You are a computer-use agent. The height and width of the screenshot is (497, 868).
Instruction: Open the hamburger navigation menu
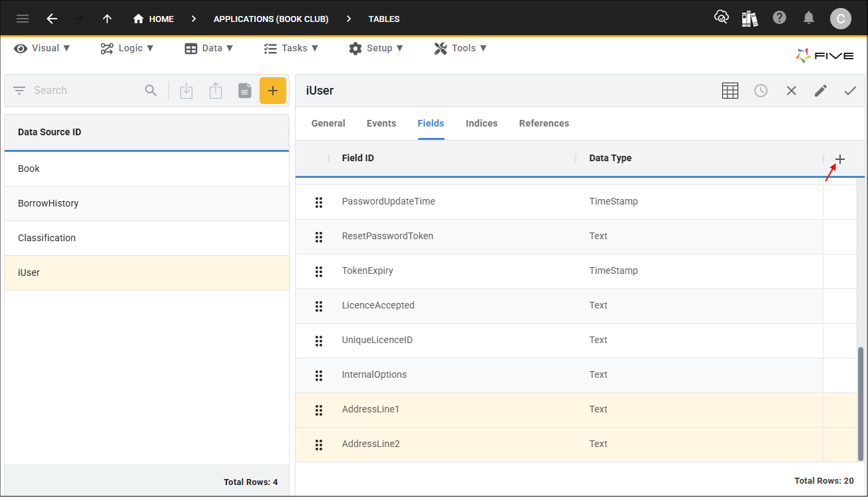coord(23,19)
